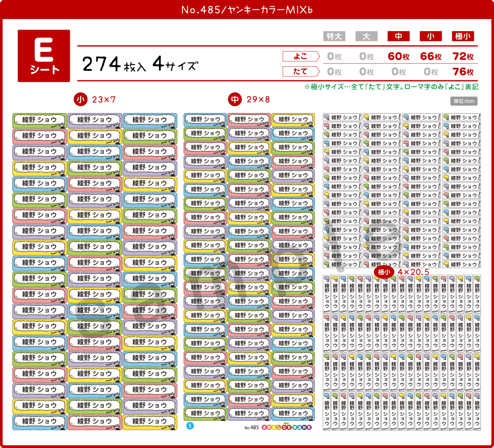Click the 274枚入 4サイズ heading
Viewport: 494px width, 448px height.
[140, 64]
